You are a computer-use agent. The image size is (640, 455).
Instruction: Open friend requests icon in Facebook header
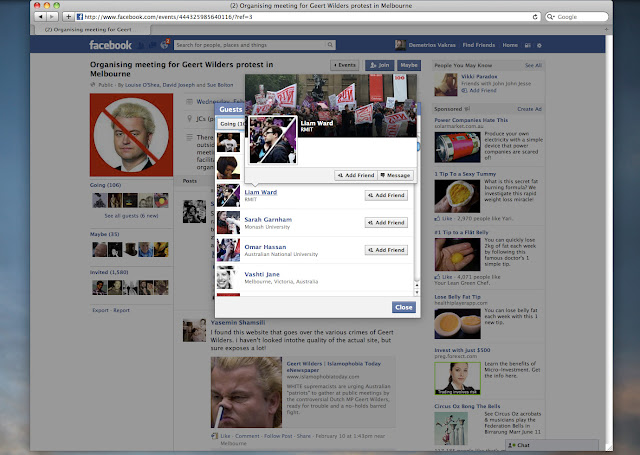coord(140,45)
